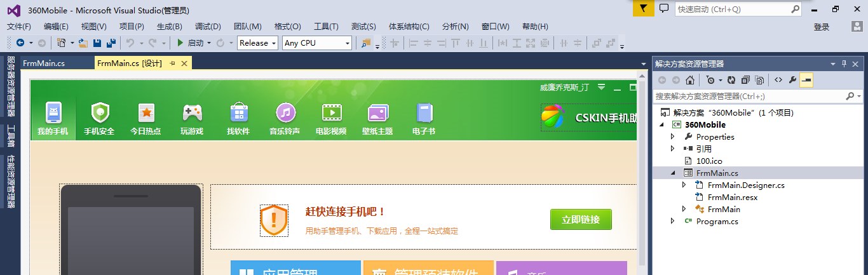Switch to the FrmMain.cs code tab
The image size is (868, 275).
tap(43, 64)
